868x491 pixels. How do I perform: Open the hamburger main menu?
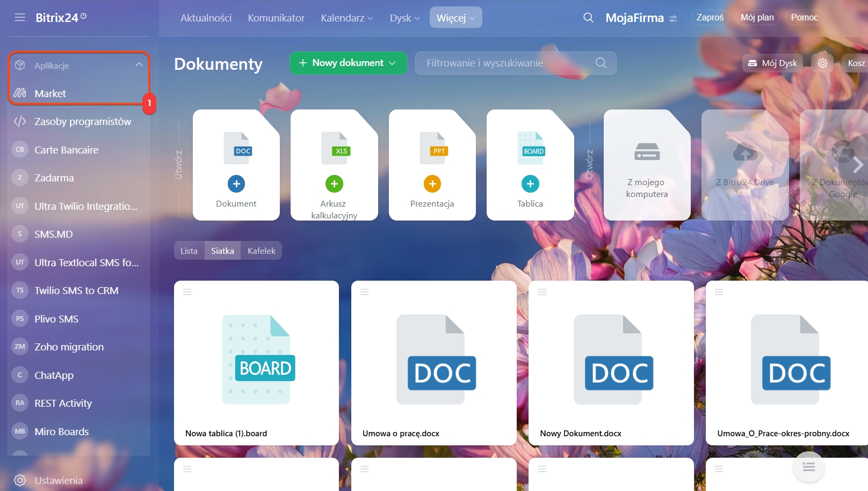click(20, 17)
